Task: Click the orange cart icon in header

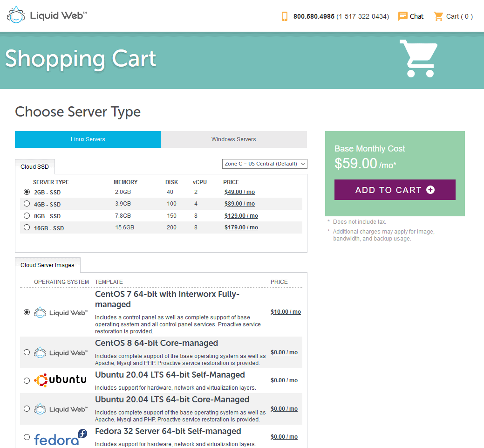Action: tap(438, 16)
